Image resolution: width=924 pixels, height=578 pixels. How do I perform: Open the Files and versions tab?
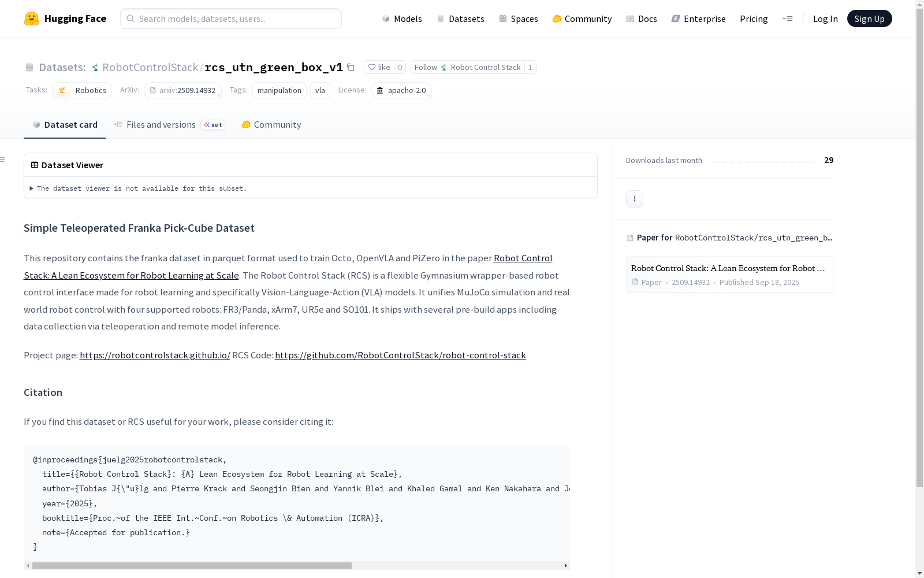tap(169, 125)
